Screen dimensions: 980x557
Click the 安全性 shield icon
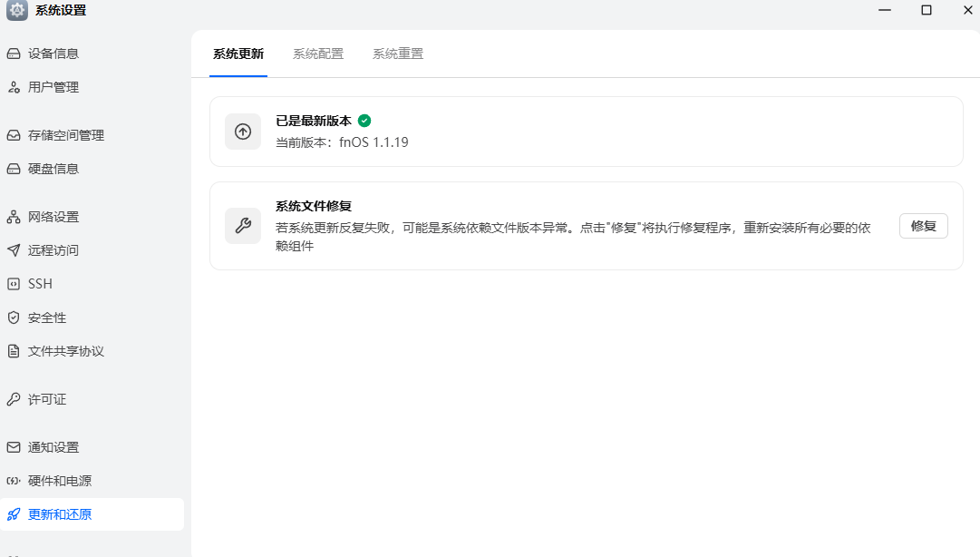coord(14,318)
